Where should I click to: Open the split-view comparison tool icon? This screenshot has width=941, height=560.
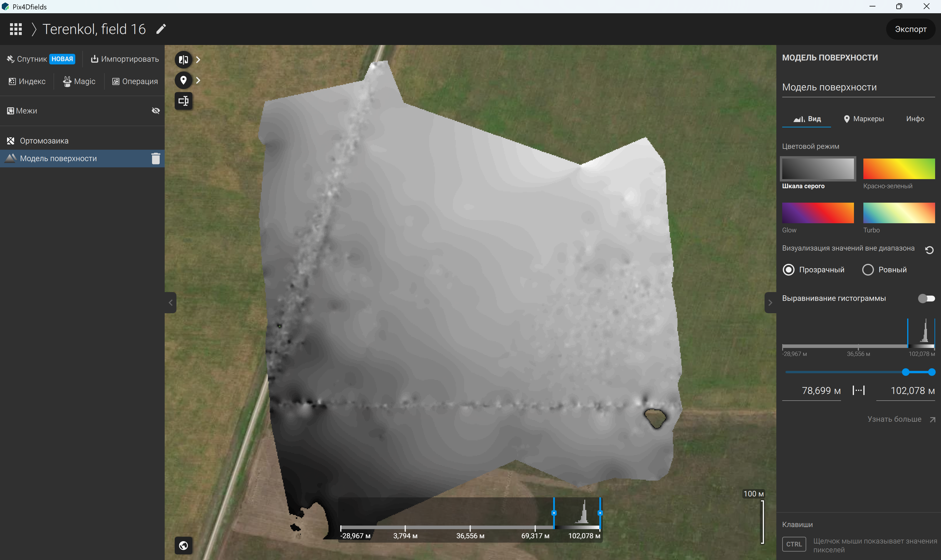click(183, 60)
